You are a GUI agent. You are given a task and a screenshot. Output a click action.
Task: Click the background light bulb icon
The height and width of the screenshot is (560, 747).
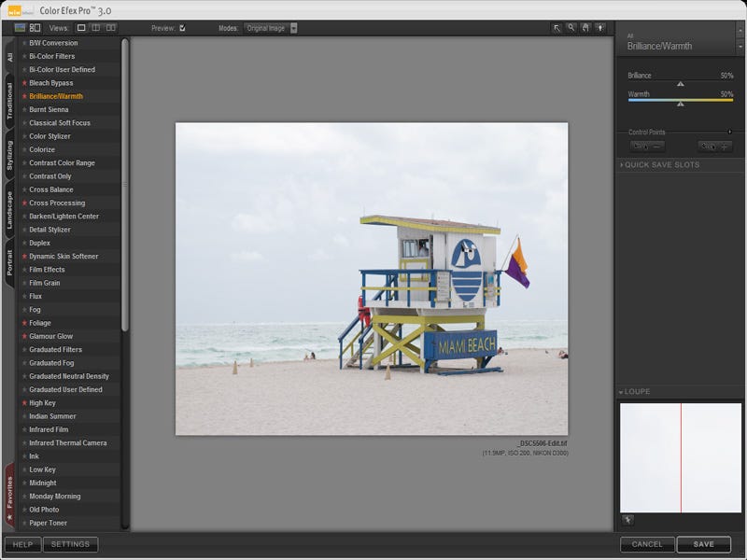(600, 28)
